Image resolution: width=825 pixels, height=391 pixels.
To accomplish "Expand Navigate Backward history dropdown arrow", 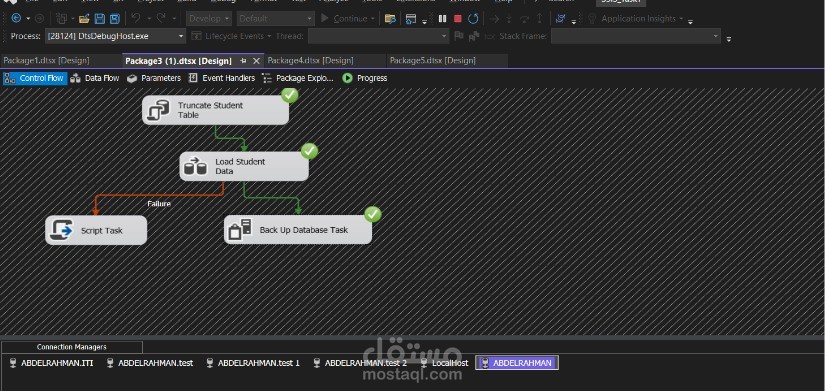I will [x=28, y=19].
